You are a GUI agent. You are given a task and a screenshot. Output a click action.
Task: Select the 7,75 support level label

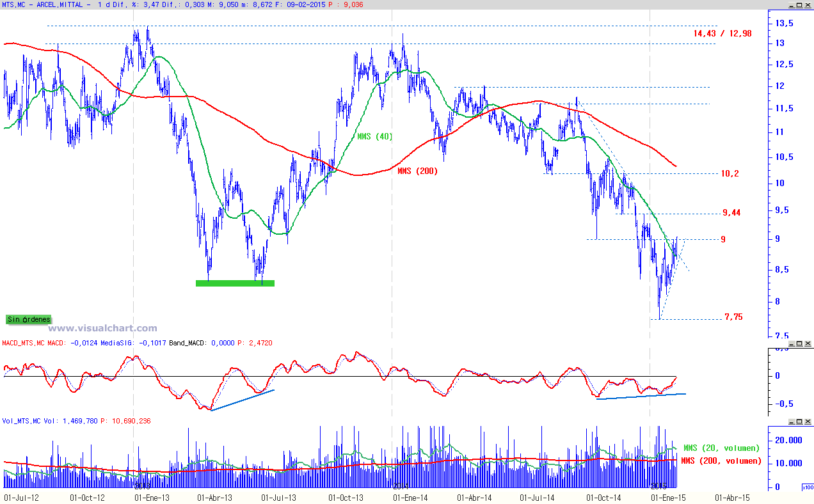click(733, 317)
